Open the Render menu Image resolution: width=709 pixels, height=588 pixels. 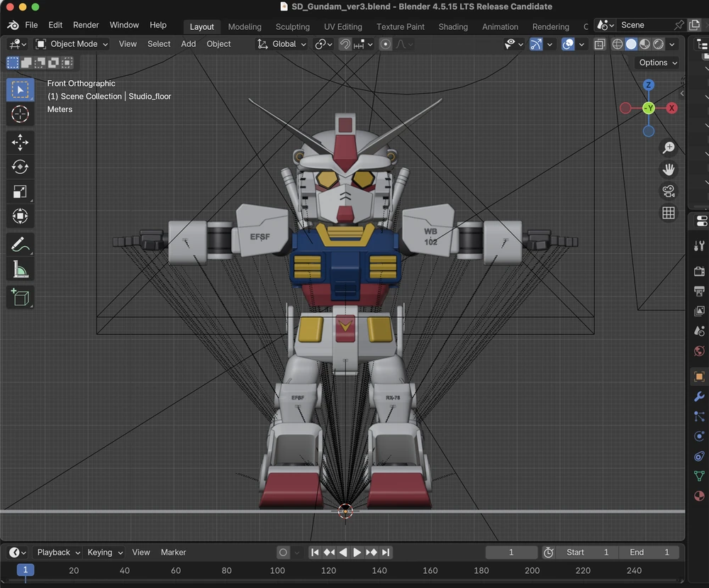(x=86, y=25)
